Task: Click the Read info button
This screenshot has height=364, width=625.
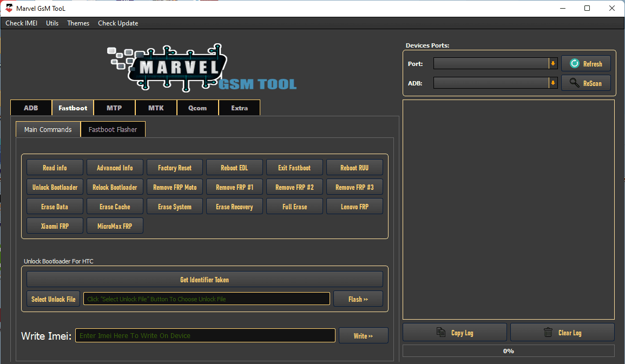Action: 55,168
